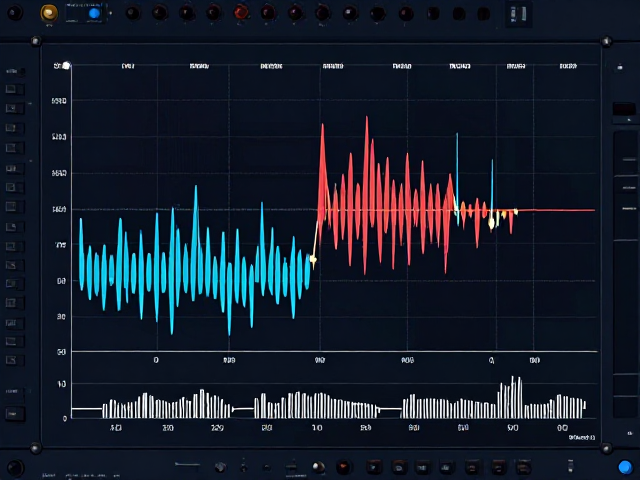This screenshot has height=480, width=640.
Task: Click the small label at chart's bottom-right
Action: 582,438
